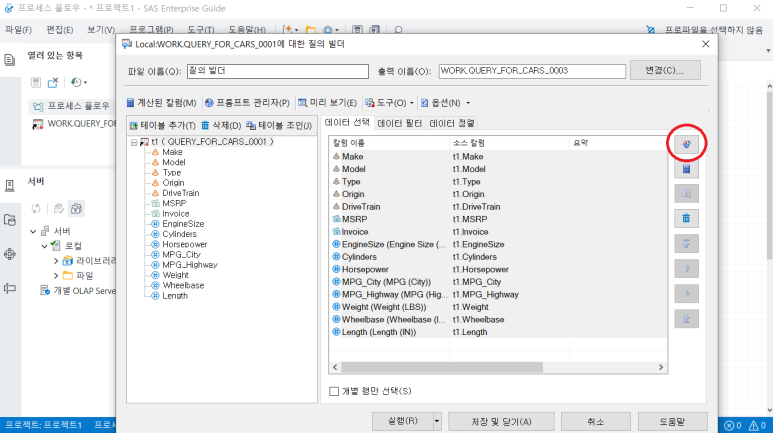Select 개별 OLAP Server tree item

pos(78,291)
